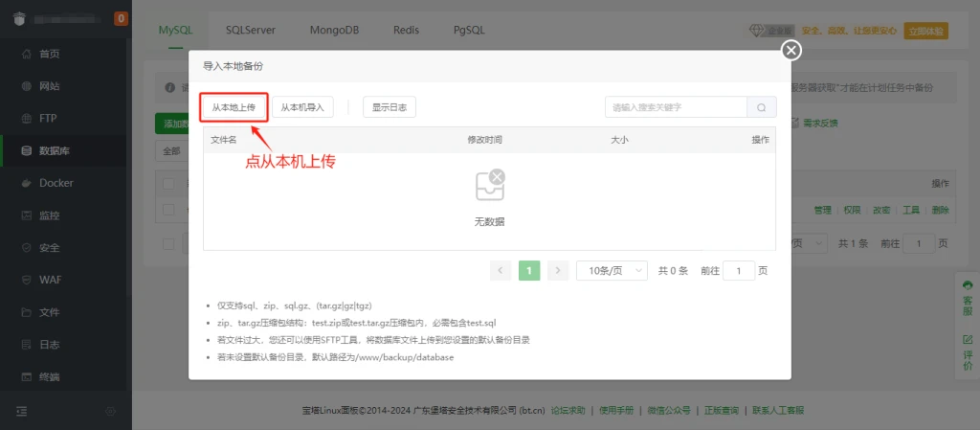Click the 终端 terminal icon in sidebar

point(26,376)
